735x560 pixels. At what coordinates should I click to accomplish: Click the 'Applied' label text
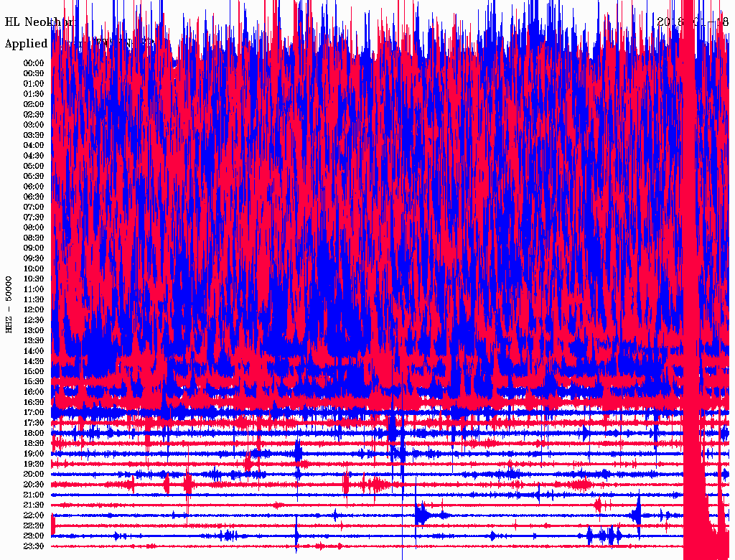pos(27,44)
